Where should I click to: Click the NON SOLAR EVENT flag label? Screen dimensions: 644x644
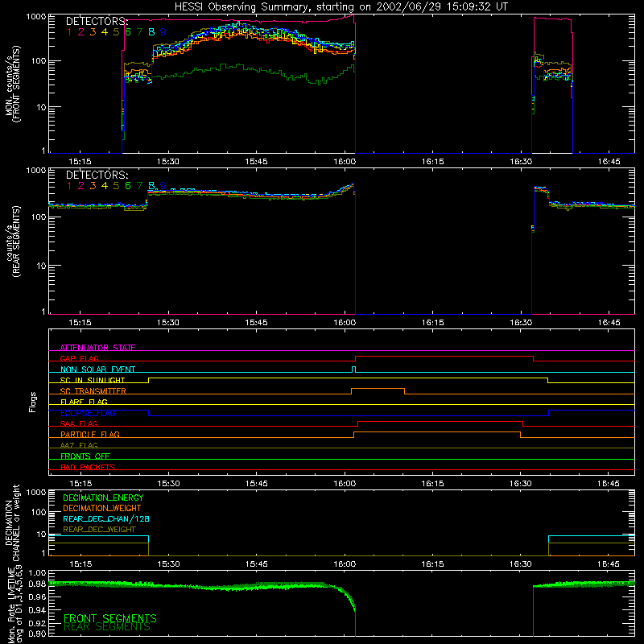(97, 369)
